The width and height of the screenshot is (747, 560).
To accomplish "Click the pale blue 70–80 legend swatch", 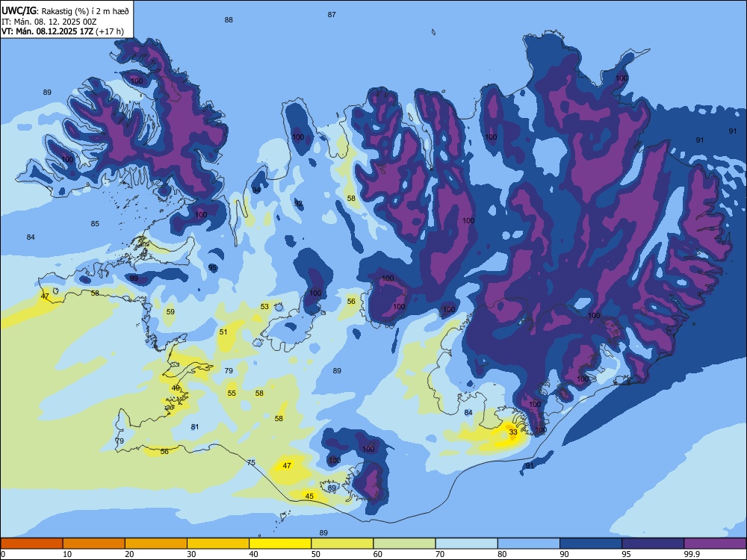I will (x=467, y=544).
